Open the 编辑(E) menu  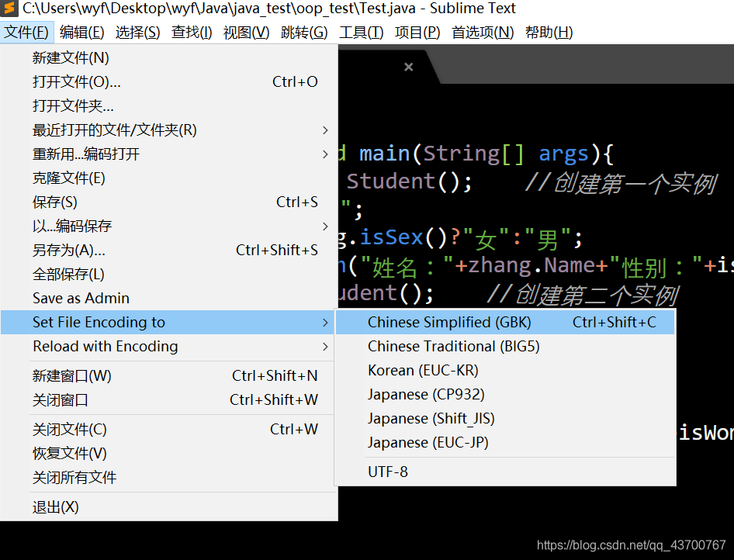pos(82,33)
